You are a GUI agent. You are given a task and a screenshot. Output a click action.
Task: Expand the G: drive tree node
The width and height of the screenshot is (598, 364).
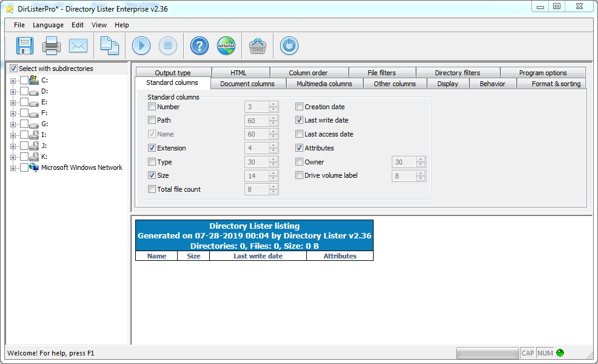pos(13,124)
